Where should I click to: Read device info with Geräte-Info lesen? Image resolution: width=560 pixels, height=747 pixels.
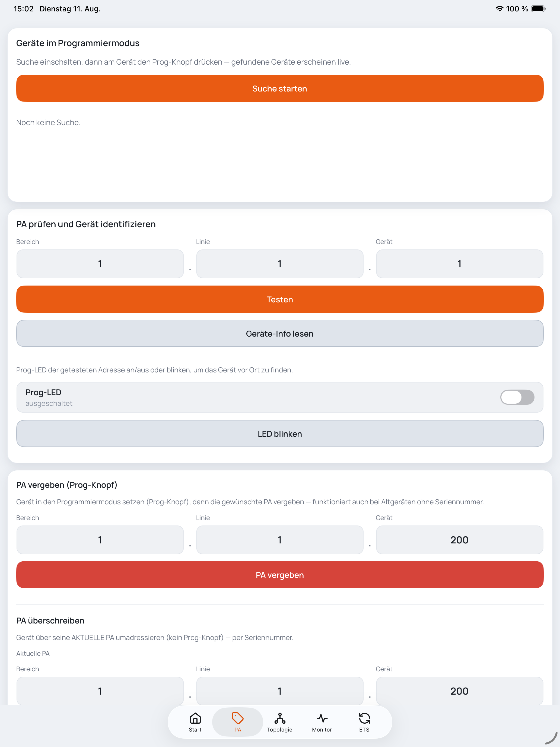(280, 334)
